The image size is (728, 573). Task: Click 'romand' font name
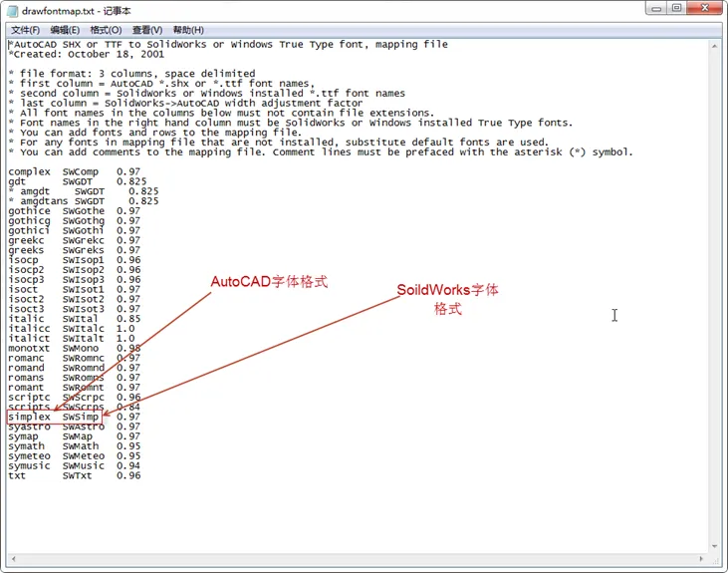26,368
